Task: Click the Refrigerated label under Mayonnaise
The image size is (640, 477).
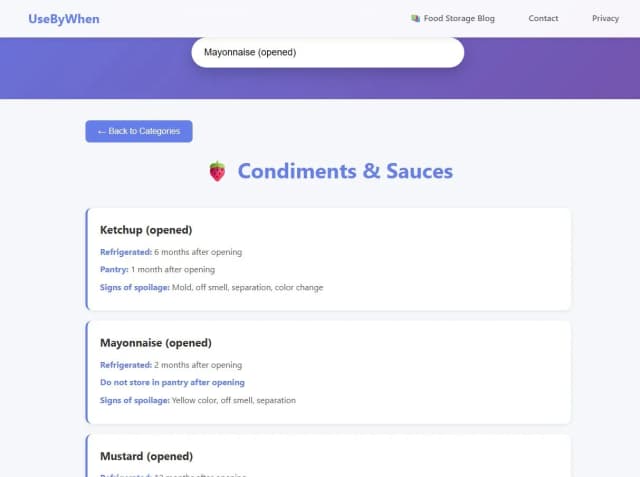Action: (125, 365)
